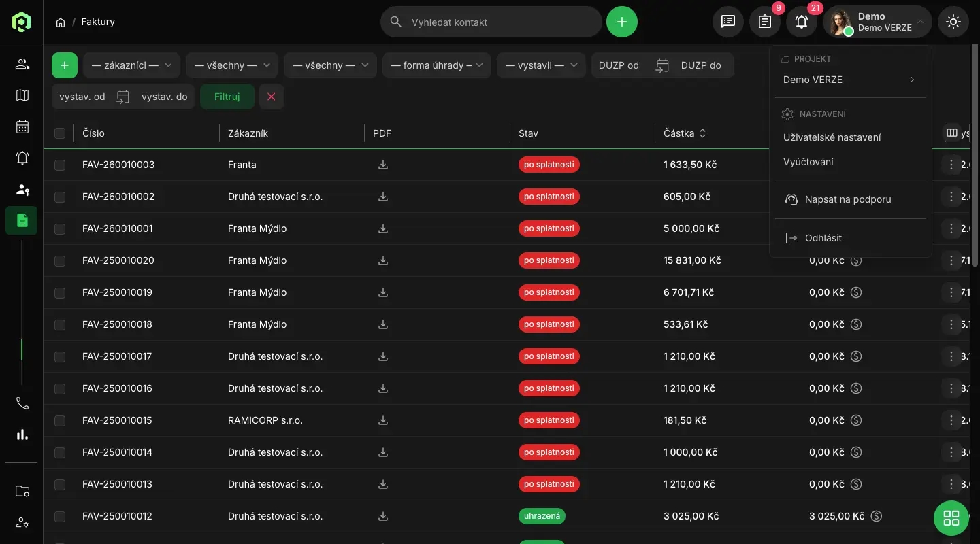Open phone calls in left sidebar

tap(22, 403)
